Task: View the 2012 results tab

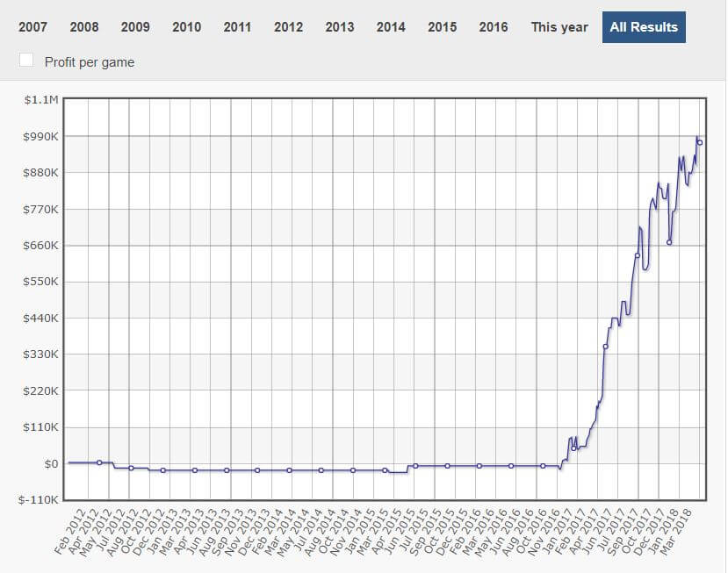Action: click(288, 27)
